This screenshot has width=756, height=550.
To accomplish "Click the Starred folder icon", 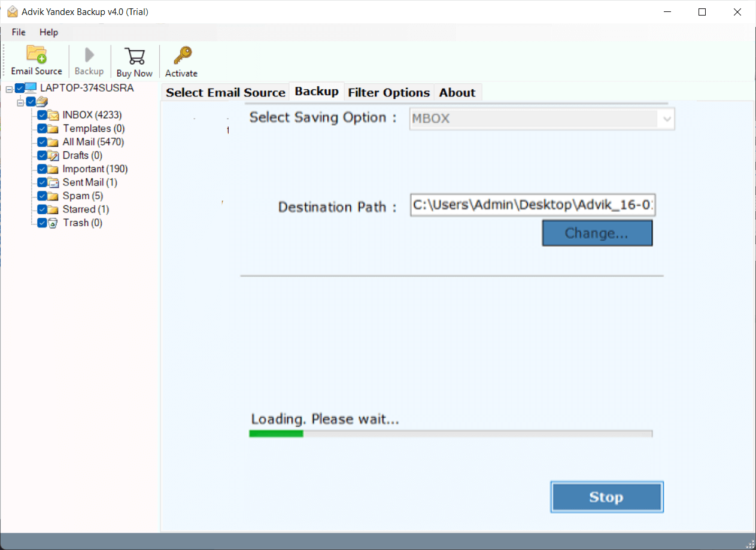I will pos(53,209).
